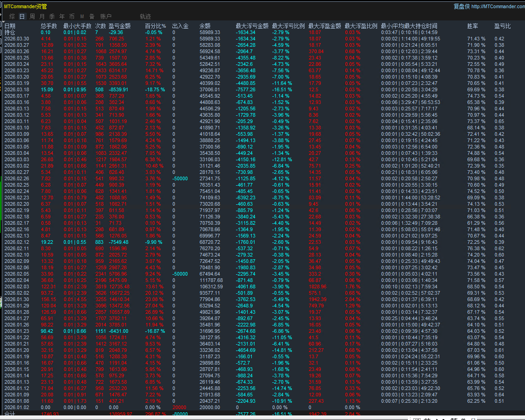Select the 日 daily period tab
525x420 pixels.
(x=22, y=16)
